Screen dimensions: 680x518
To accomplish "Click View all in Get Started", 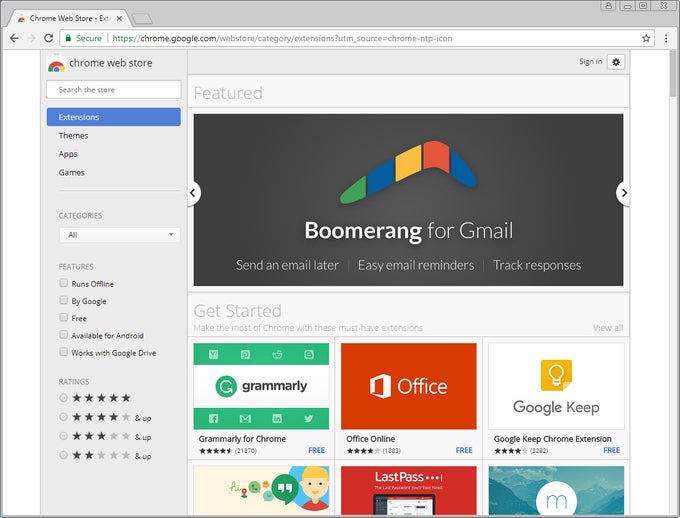I will coord(607,328).
